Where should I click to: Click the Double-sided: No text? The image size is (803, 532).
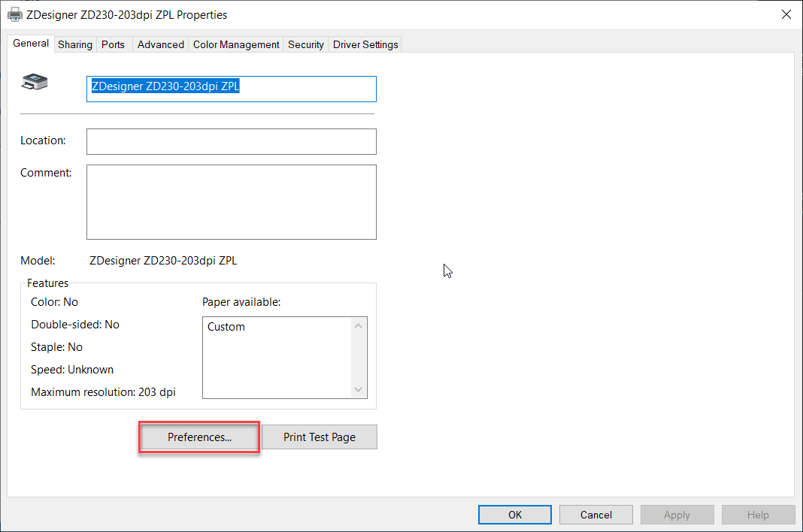(x=74, y=325)
